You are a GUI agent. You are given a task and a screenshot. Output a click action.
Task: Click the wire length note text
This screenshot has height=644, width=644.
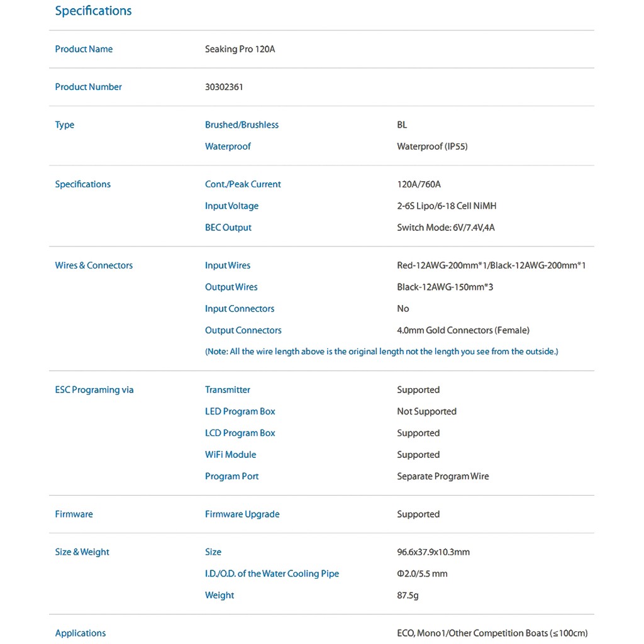pyautogui.click(x=381, y=352)
